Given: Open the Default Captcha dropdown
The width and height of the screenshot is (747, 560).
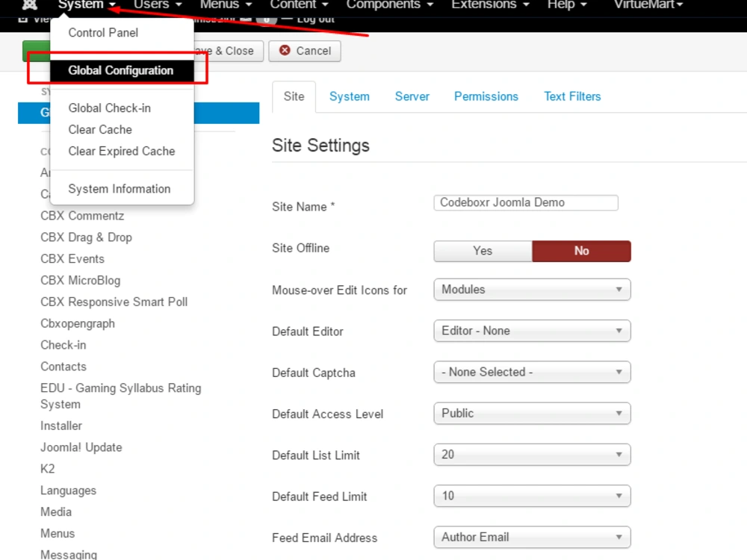Looking at the screenshot, I should pos(532,372).
